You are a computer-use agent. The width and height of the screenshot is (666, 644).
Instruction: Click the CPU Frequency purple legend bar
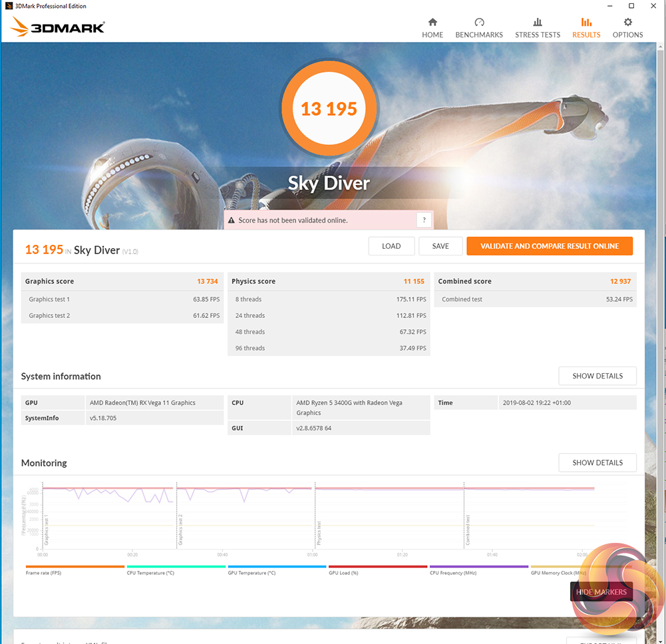[x=478, y=567]
